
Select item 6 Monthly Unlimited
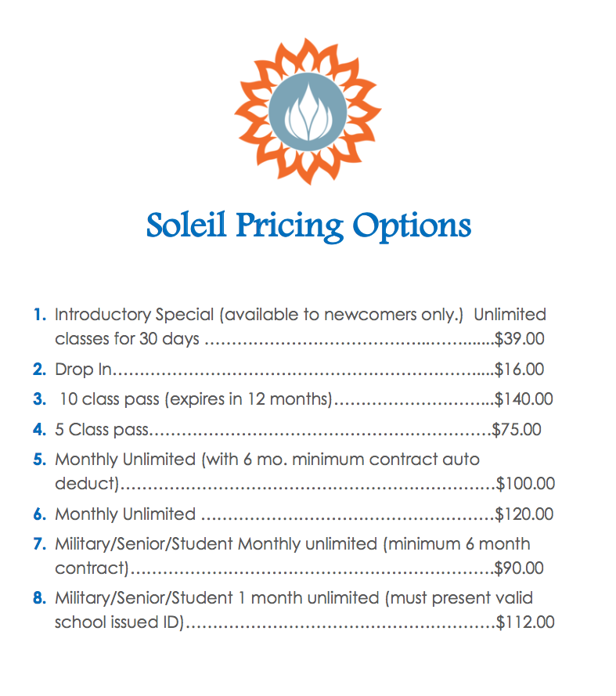pyautogui.click(x=125, y=514)
